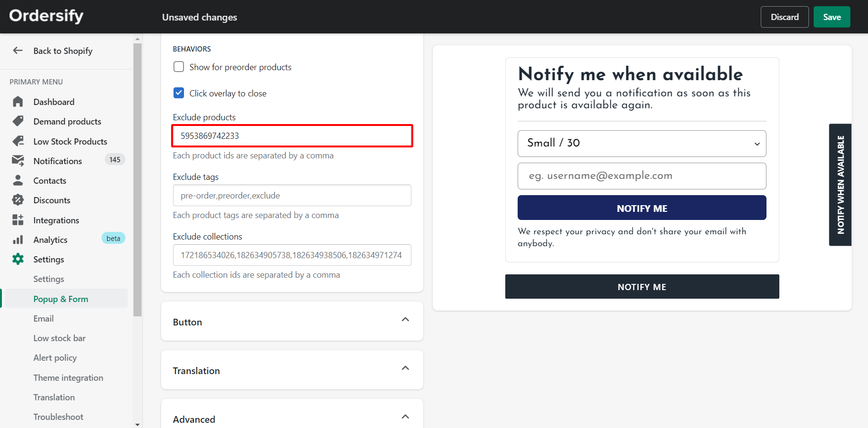Click the green Save button
The height and width of the screenshot is (428, 868).
pos(832,17)
